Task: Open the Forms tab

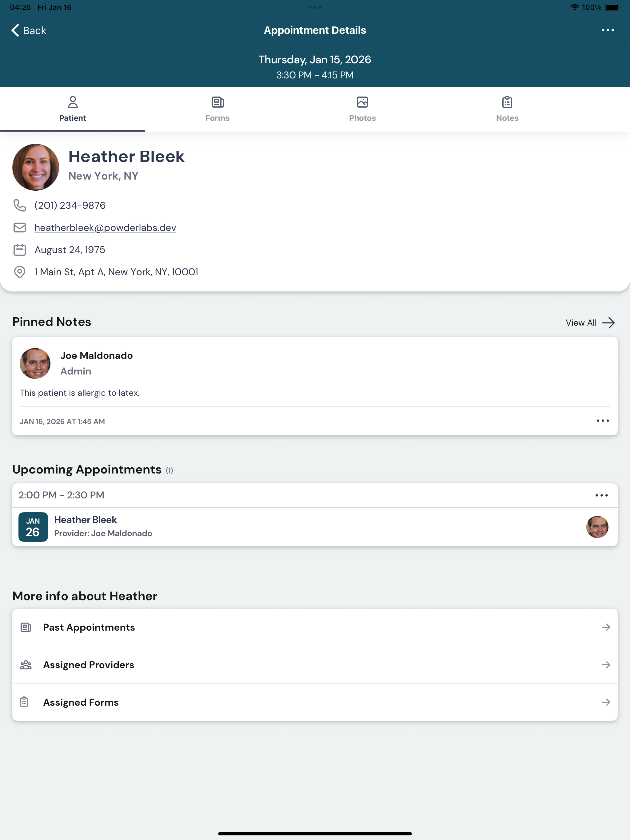Action: 217,109
